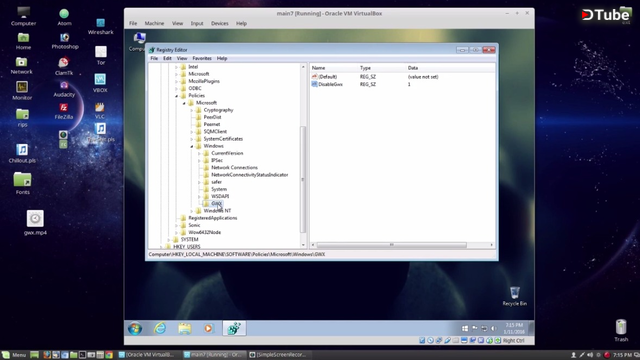
Task: Expand the Cryptography key
Action: [191, 110]
